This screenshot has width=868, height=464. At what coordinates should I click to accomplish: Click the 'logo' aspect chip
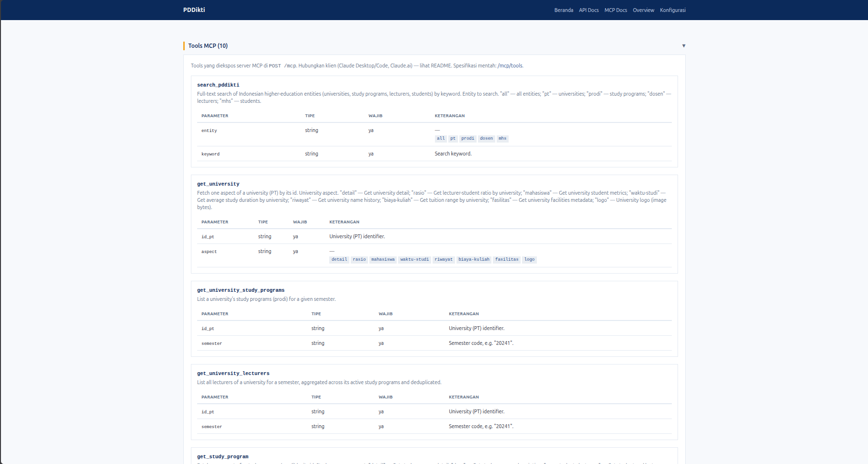coord(529,260)
